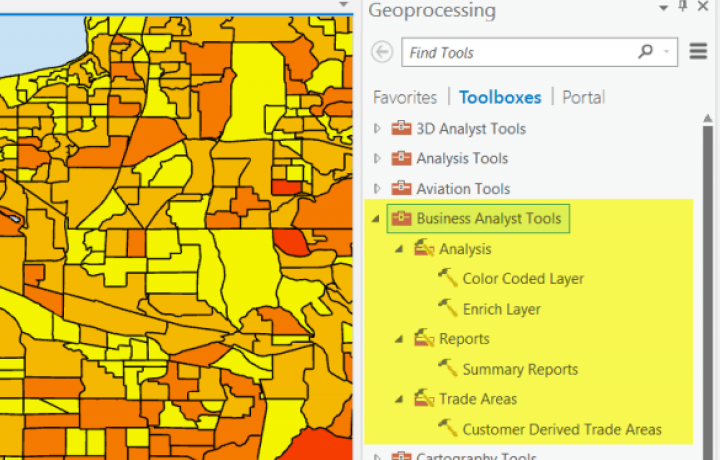Viewport: 720px width, 460px height.
Task: Select the Business Analyst Tools label
Action: [x=489, y=219]
